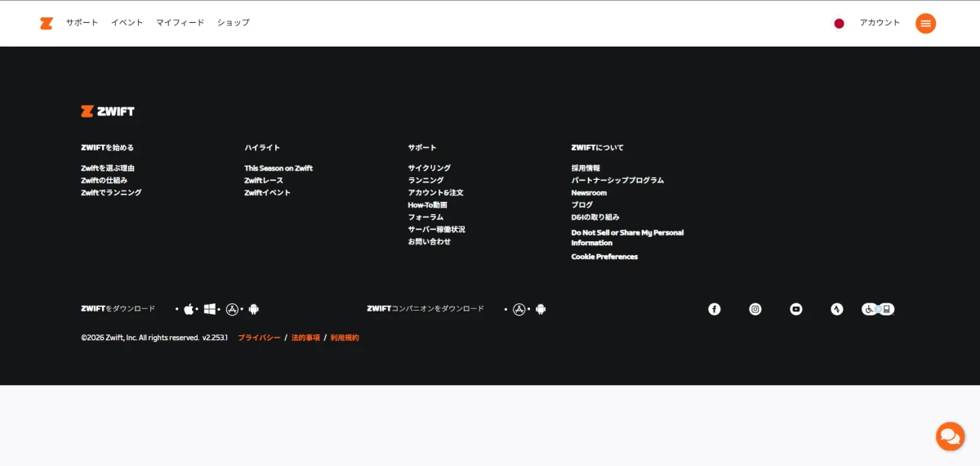Viewport: 980px width, 466px height.
Task: Click Do Not Sell or Share My Personal Information
Action: click(627, 238)
